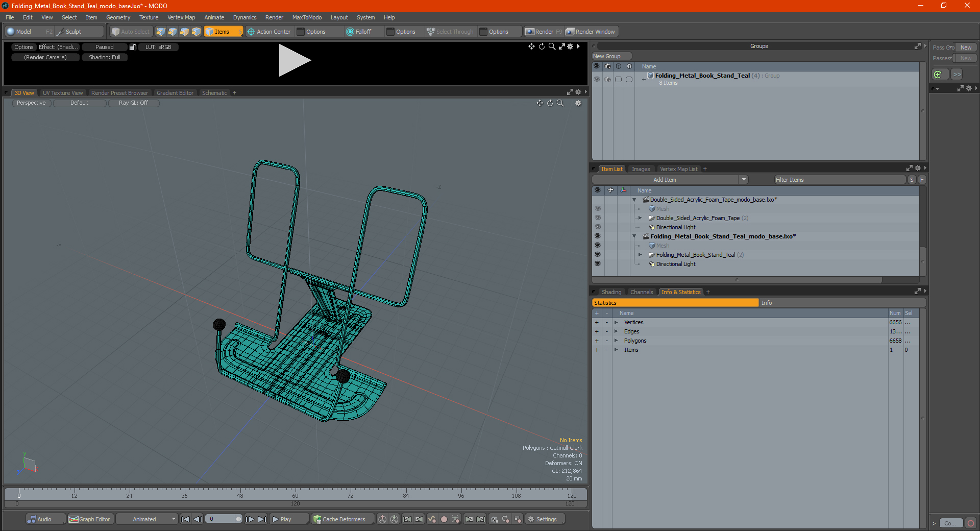Toggle visibility of Folding_Metal_Book_Stand_Teal group
980x531 pixels.
[x=597, y=79]
